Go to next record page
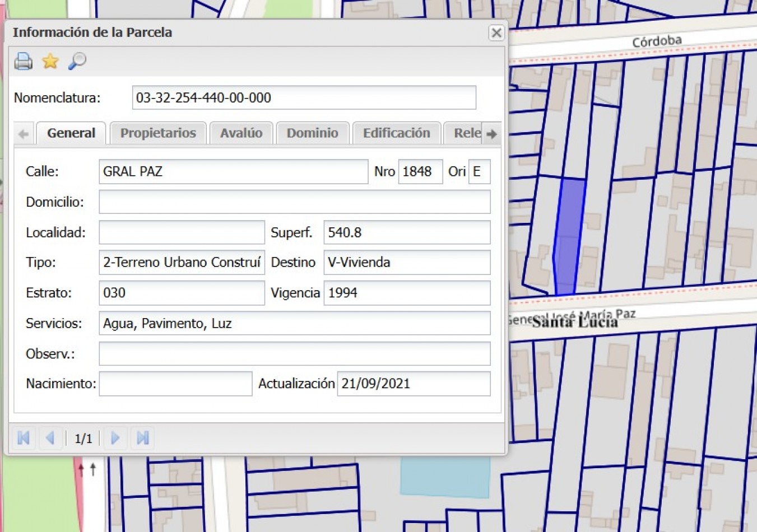The image size is (757, 532). (115, 438)
